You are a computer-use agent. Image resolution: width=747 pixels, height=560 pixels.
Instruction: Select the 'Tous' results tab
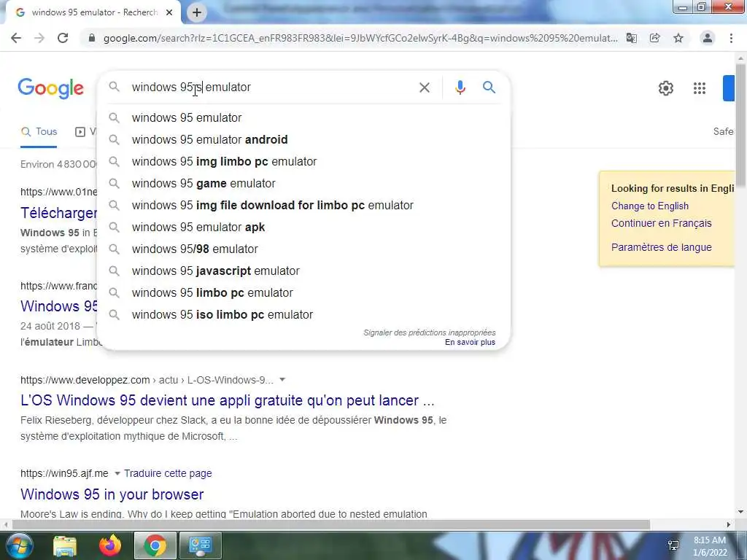39,132
